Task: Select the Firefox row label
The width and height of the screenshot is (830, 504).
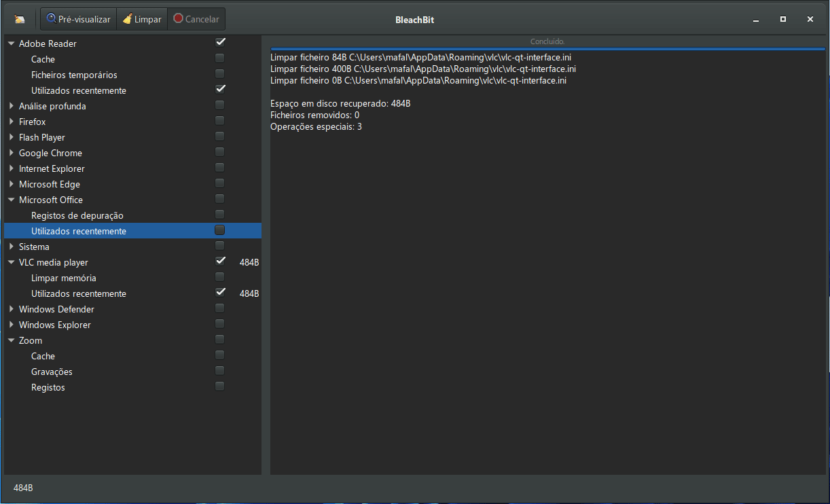Action: click(x=33, y=122)
